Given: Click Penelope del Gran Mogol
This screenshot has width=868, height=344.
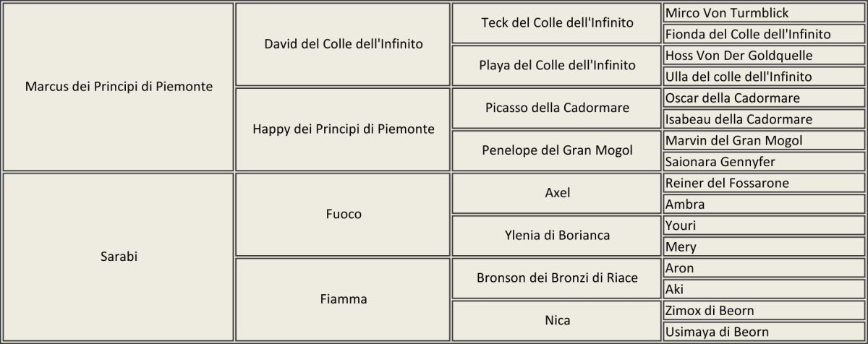Looking at the screenshot, I should (x=556, y=150).
